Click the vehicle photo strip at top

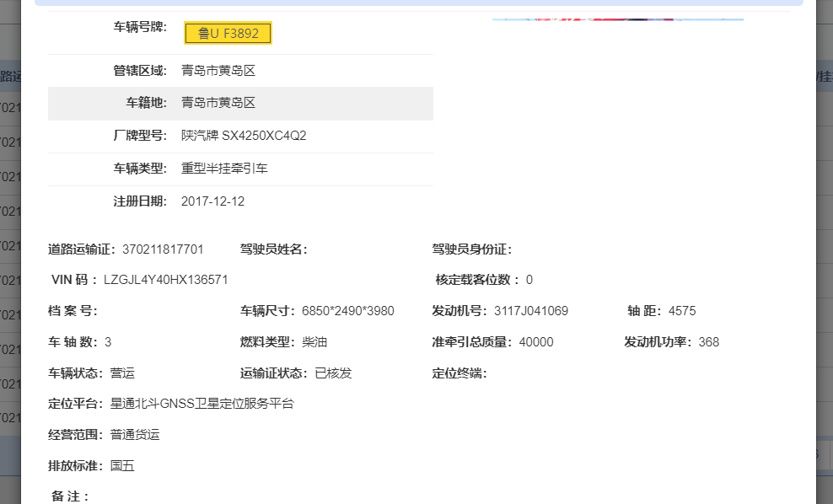click(x=617, y=17)
